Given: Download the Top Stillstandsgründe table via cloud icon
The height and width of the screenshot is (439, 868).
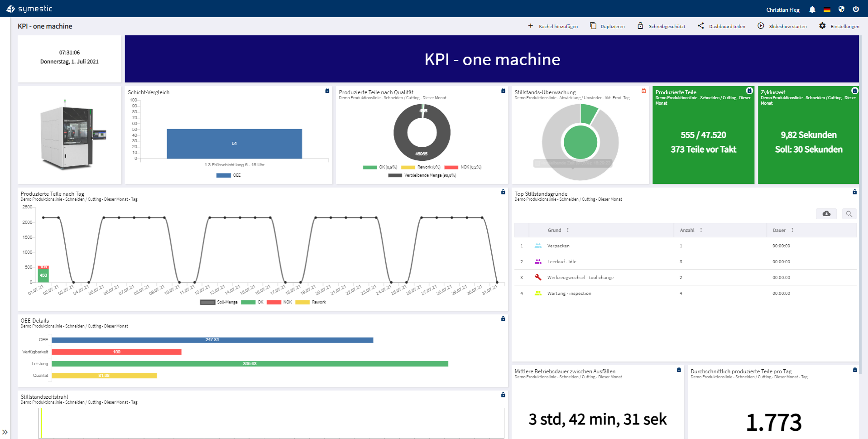Looking at the screenshot, I should coord(826,213).
